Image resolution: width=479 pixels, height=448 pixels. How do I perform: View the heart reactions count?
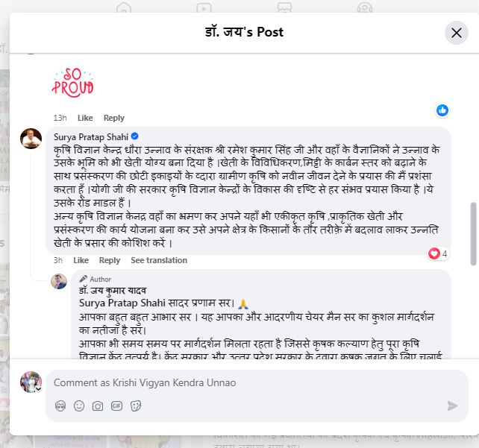[439, 253]
